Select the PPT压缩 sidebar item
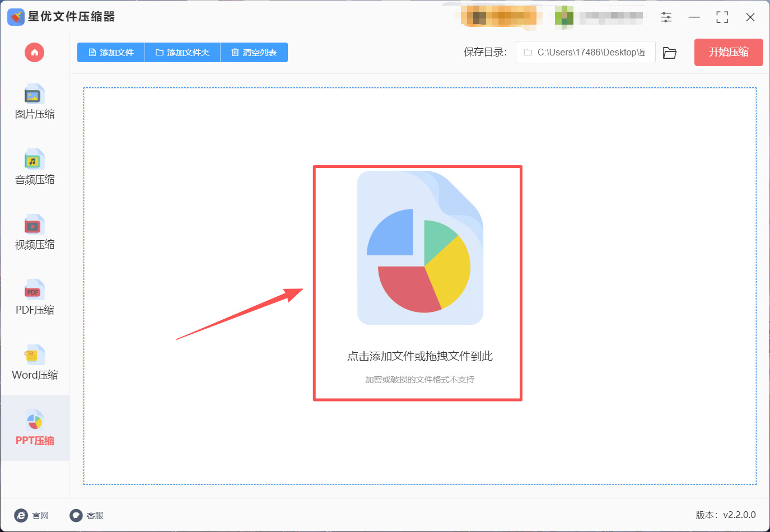 point(35,428)
